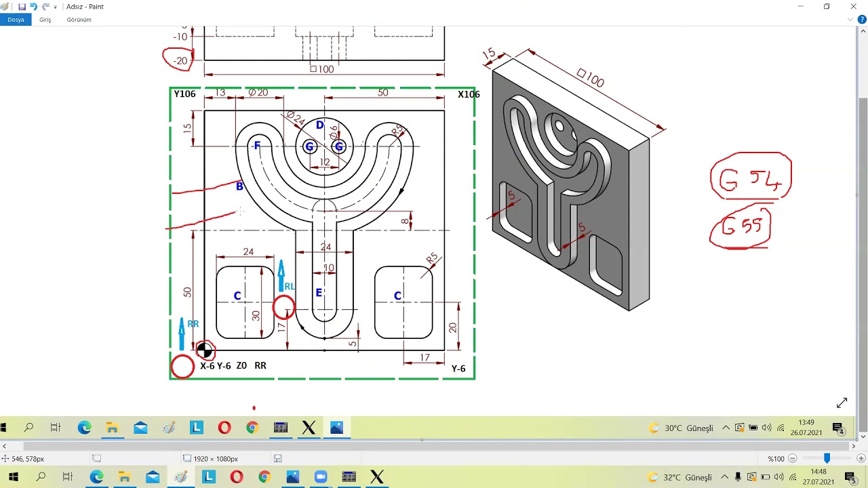Open the Start menu on the bottom taskbar
Image resolution: width=868 pixels, height=488 pixels.
[14, 477]
